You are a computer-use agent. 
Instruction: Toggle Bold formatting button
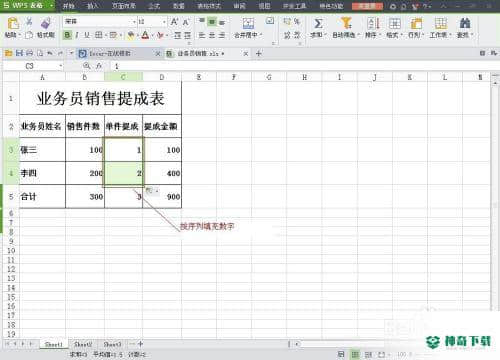(x=67, y=35)
